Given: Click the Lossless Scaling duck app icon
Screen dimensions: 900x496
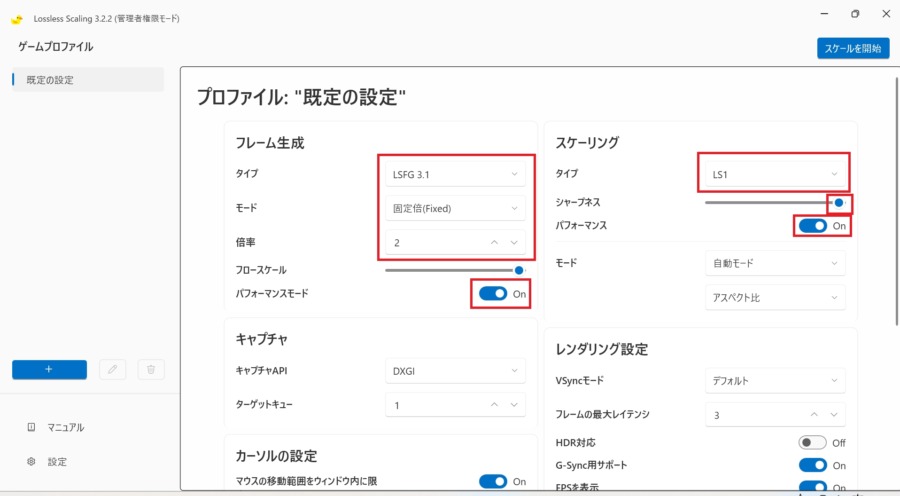Looking at the screenshot, I should 17,19.
